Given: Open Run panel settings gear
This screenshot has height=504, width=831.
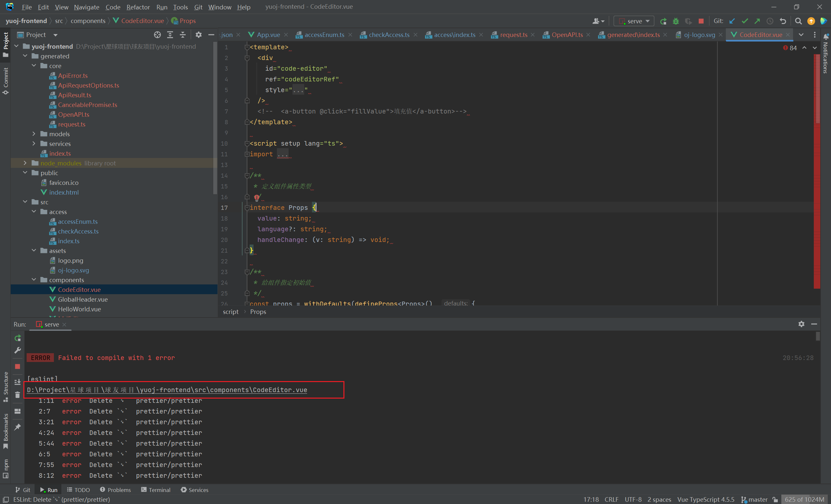Looking at the screenshot, I should click(801, 324).
